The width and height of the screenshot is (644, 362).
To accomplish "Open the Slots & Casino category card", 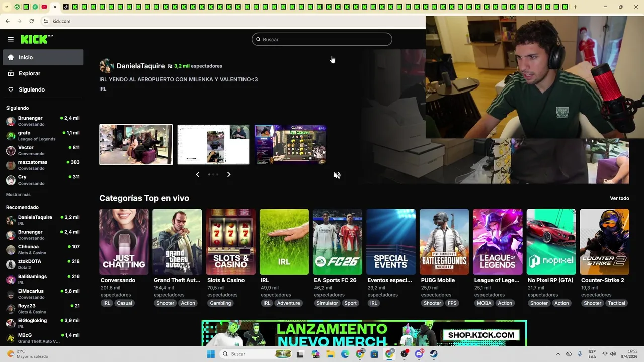I will pos(230,242).
